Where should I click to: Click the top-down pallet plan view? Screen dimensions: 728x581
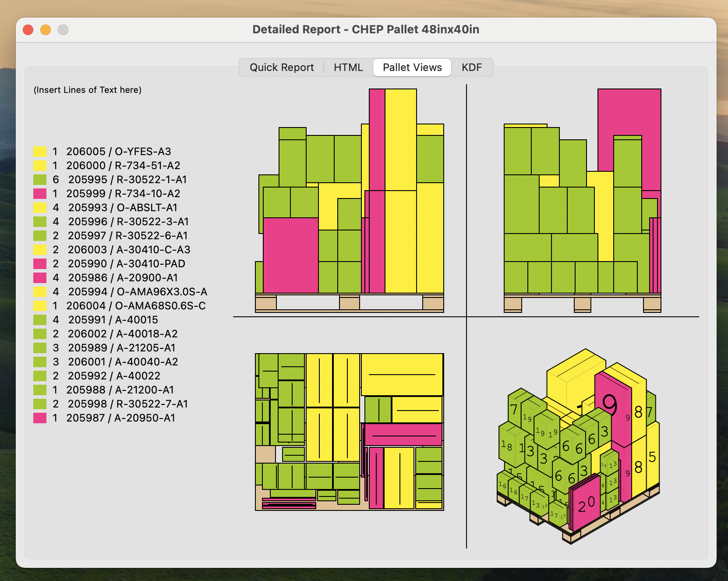tap(350, 432)
